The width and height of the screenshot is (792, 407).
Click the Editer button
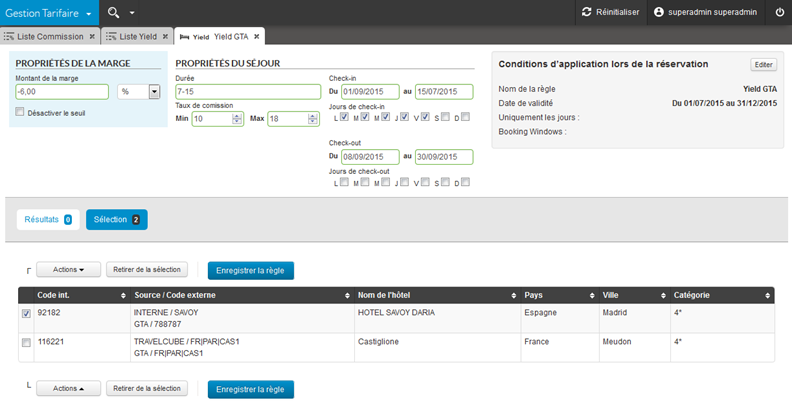[763, 64]
